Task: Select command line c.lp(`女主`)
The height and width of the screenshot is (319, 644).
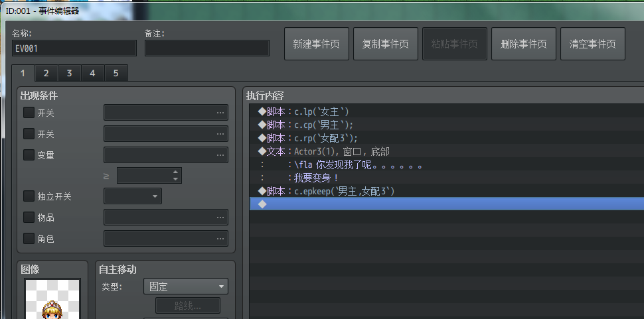Action: tap(446, 111)
